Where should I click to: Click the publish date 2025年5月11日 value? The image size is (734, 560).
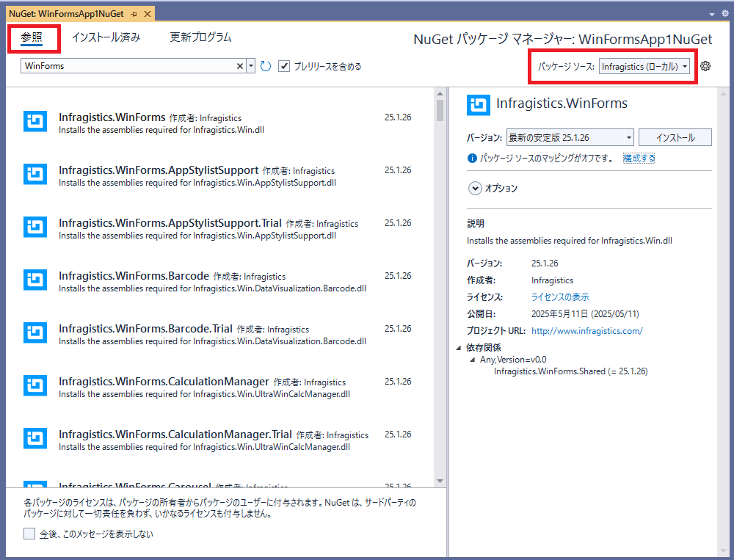coord(585,313)
